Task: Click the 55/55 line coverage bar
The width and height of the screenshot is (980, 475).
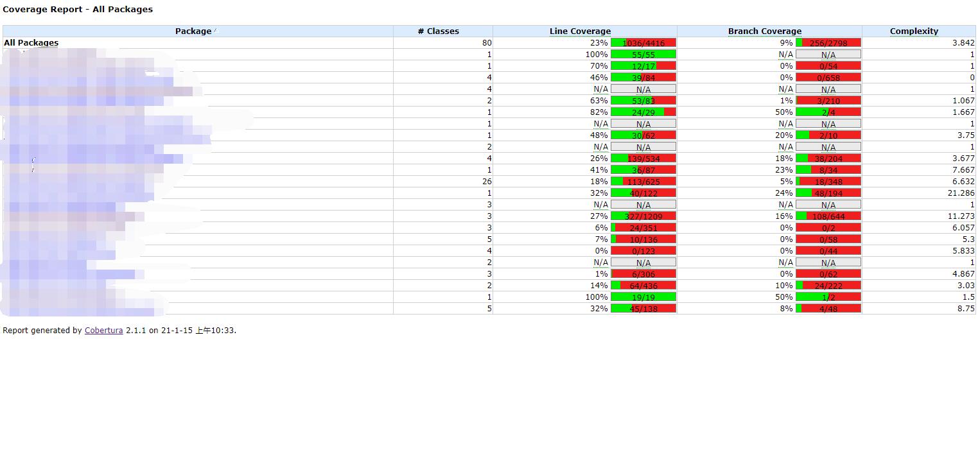Action: 643,55
